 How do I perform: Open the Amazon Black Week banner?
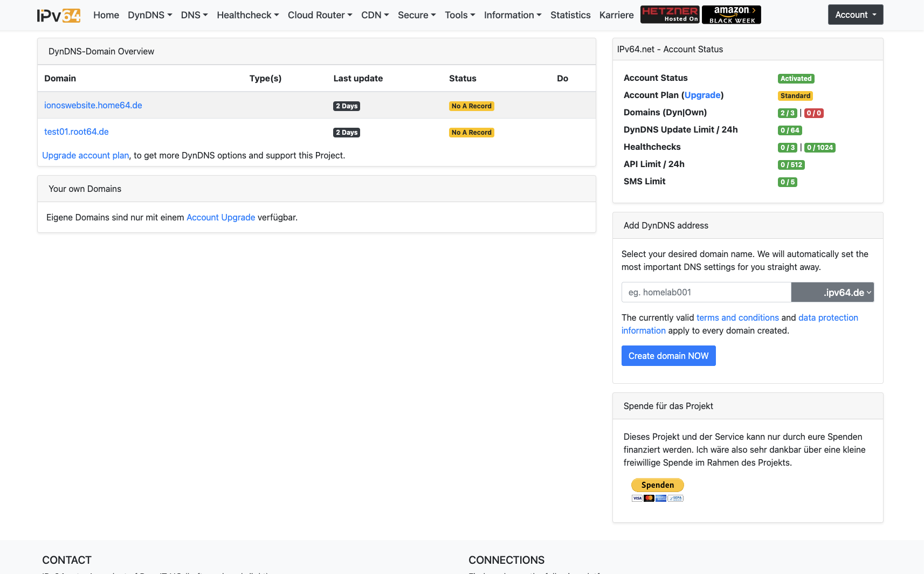click(731, 15)
